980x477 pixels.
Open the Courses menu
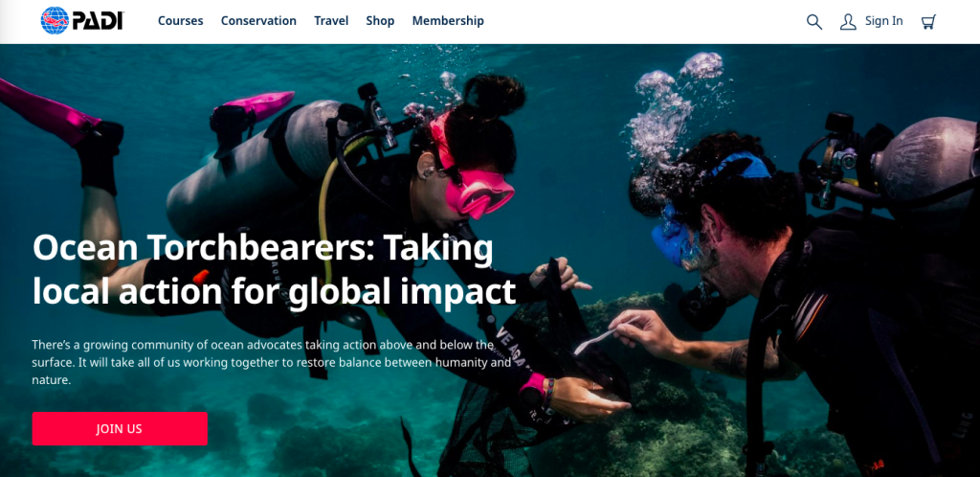click(x=181, y=21)
